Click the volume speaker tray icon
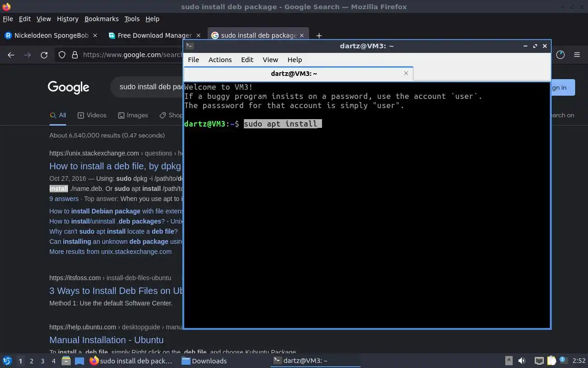The image size is (588, 368). pos(522,361)
